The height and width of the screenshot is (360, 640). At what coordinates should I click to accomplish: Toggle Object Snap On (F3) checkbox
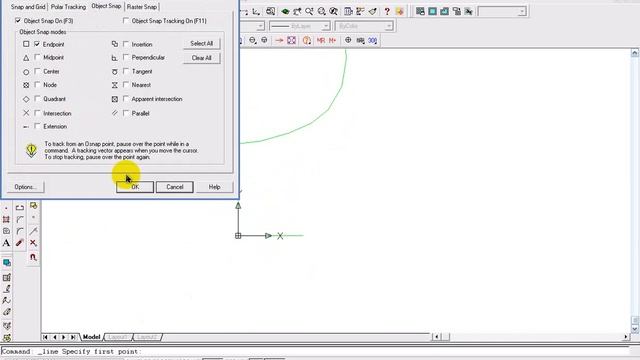point(18,20)
